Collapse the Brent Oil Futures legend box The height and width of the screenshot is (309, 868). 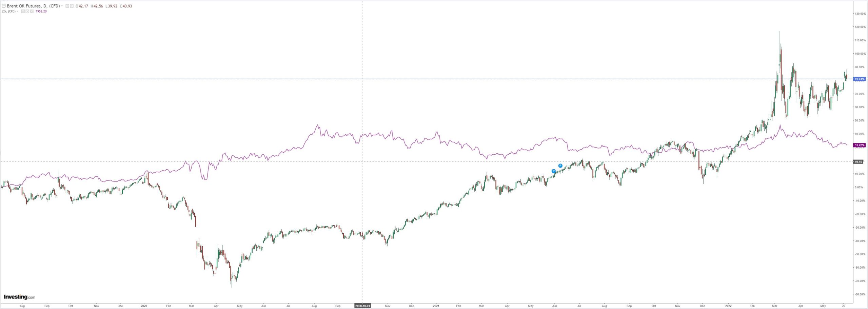click(x=4, y=6)
